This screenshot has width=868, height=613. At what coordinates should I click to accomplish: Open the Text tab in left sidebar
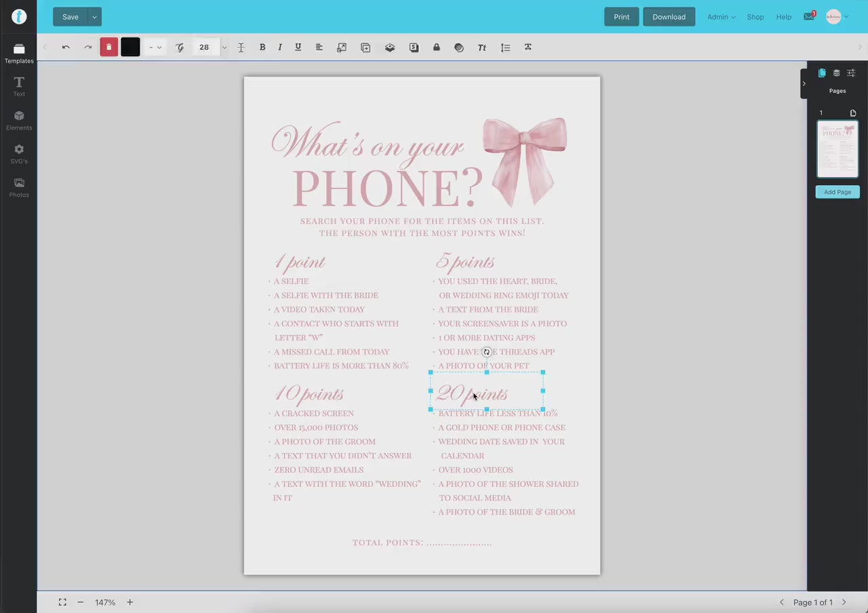tap(19, 86)
